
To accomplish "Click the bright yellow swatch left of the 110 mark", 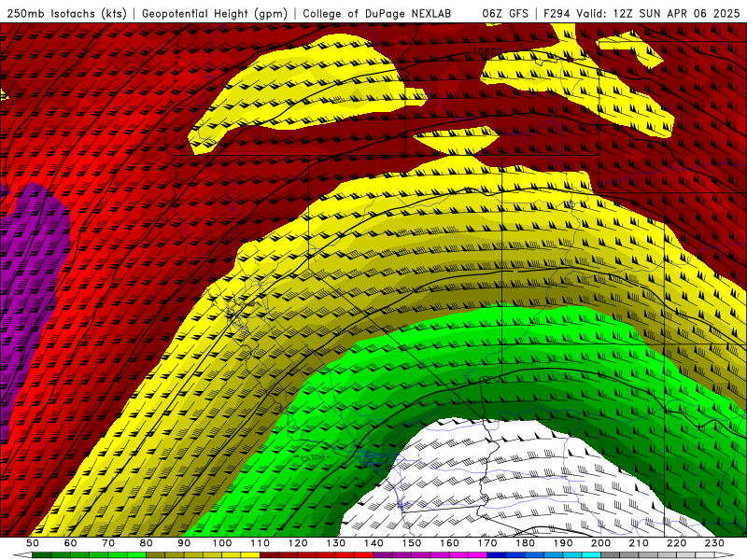I will click(250, 555).
